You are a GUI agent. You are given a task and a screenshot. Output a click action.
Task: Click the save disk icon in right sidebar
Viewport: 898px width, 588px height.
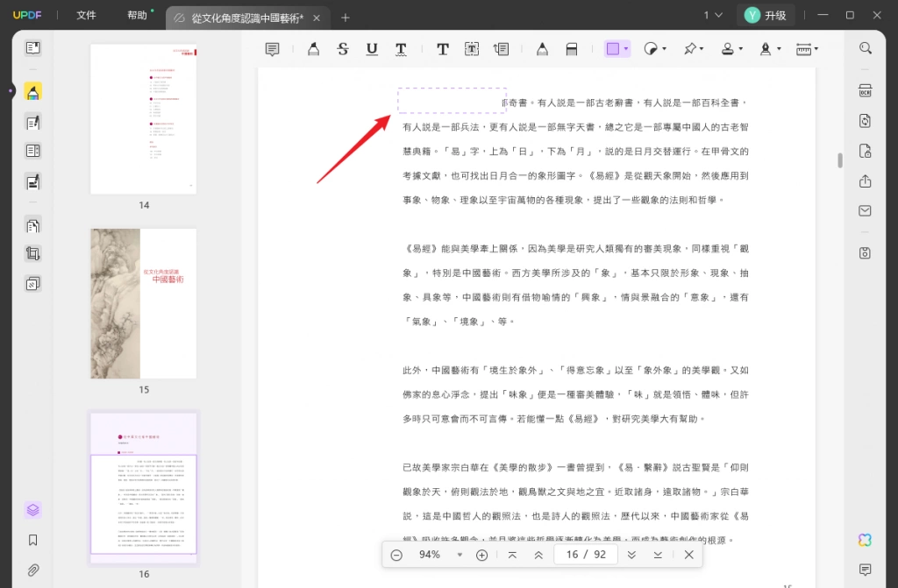click(866, 252)
